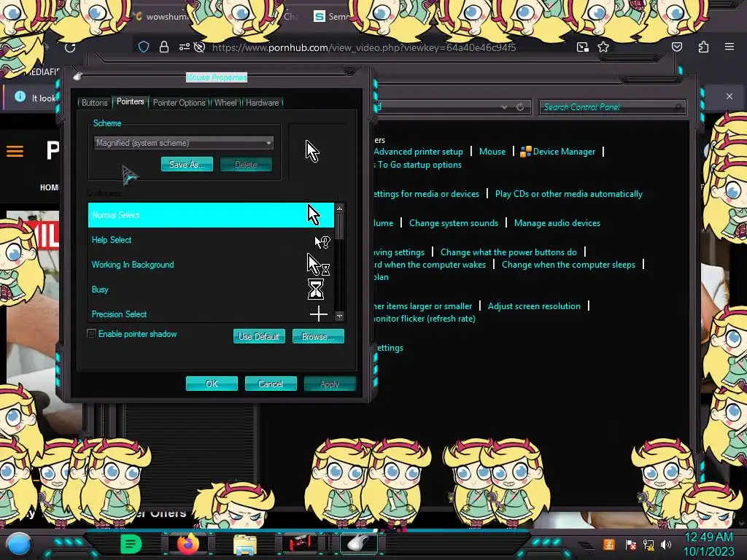Select Working In Background pointer row
The image size is (747, 560).
[211, 265]
